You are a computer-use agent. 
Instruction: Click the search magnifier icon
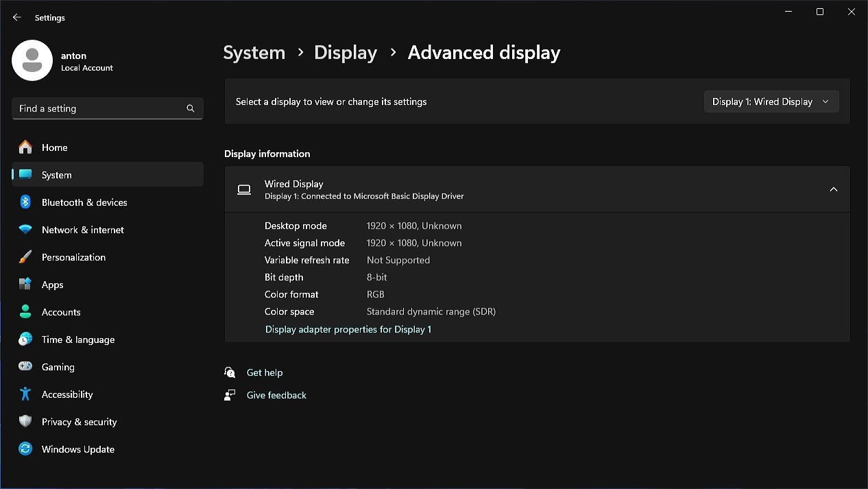coord(191,108)
